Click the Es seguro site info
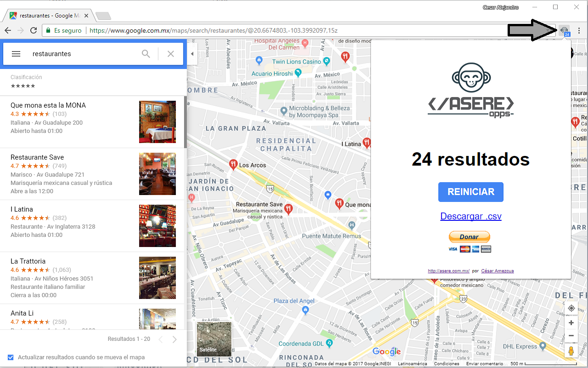The image size is (588, 368). [63, 30]
